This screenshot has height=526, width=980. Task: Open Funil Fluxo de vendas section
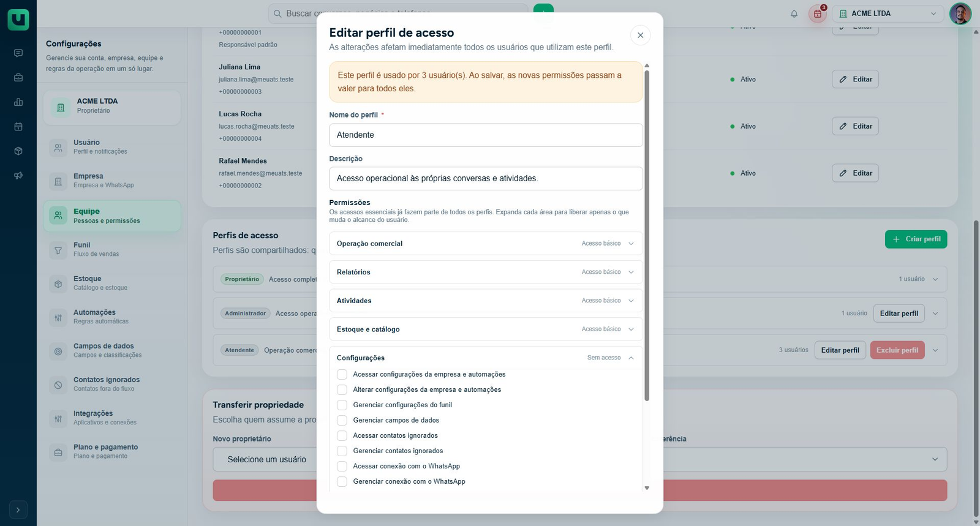coord(112,249)
